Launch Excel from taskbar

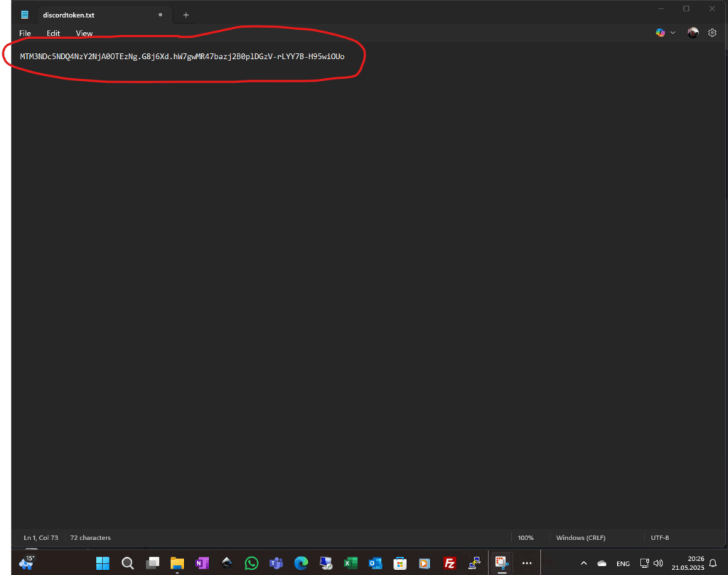tap(350, 564)
